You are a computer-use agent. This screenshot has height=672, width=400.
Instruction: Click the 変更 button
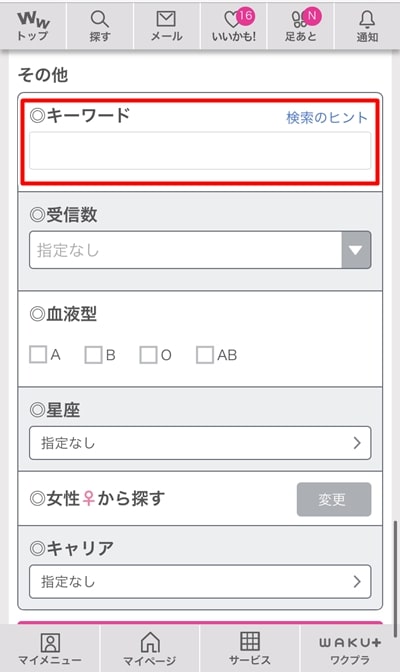(334, 499)
